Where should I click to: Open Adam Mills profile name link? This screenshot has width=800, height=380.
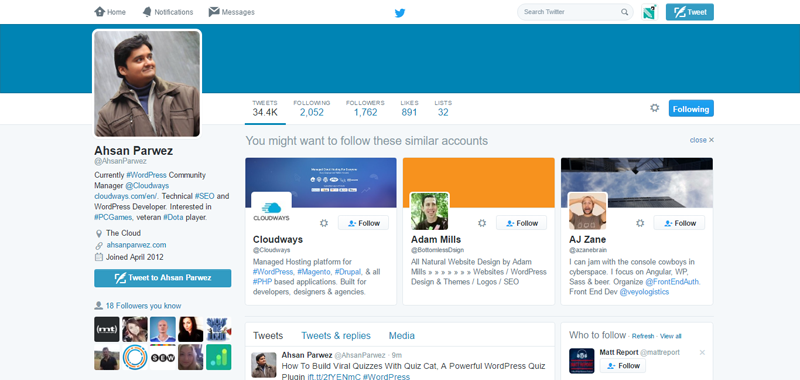coord(436,239)
